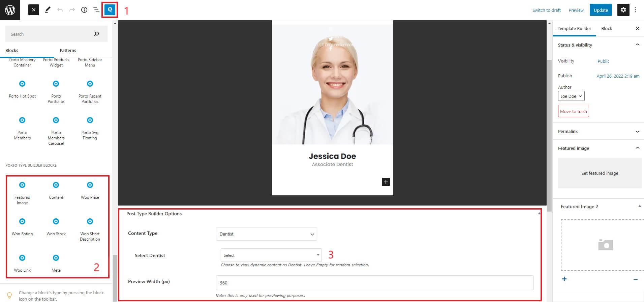Viewport: 644px width, 302px height.
Task: Switch to the Block tab
Action: 606,28
